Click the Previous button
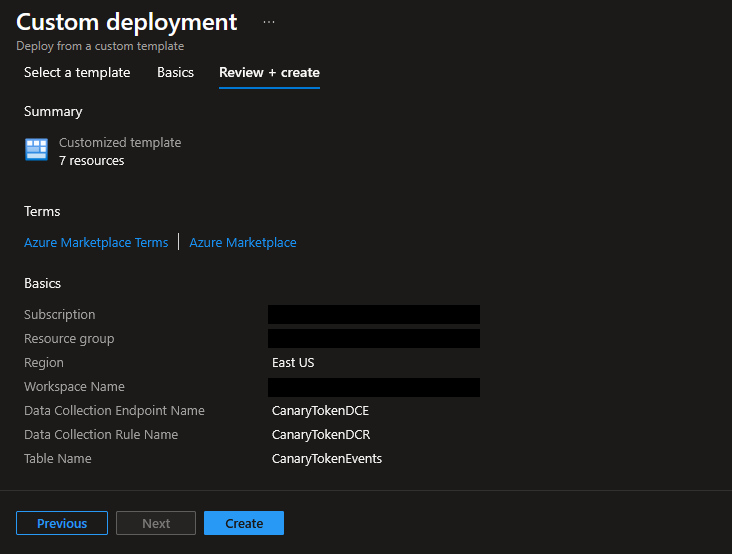The width and height of the screenshot is (732, 554). point(62,523)
